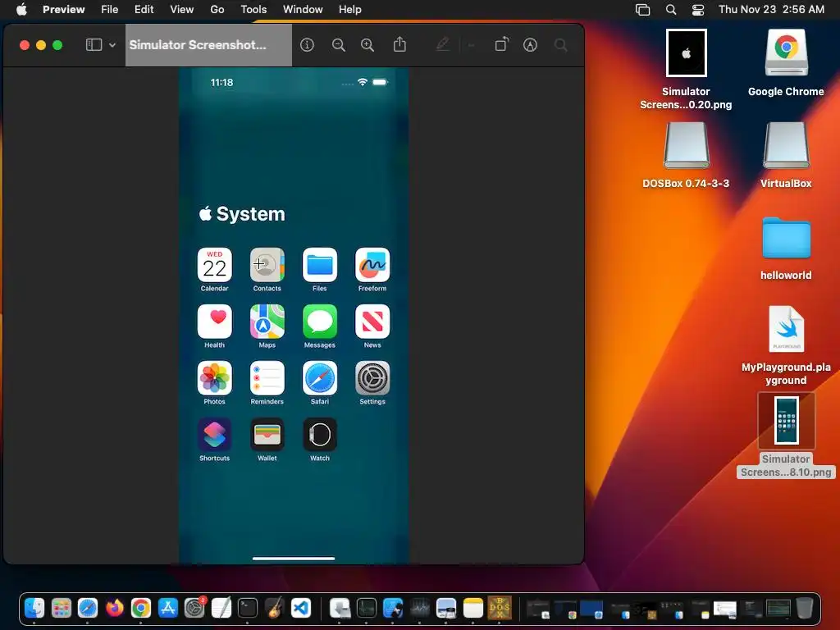Click the Watch app icon in the image
This screenshot has height=630, width=840.
(x=320, y=435)
